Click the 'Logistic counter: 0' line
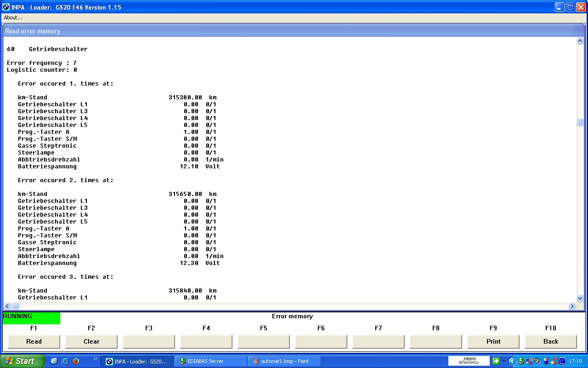This screenshot has height=368, width=588. pos(42,70)
